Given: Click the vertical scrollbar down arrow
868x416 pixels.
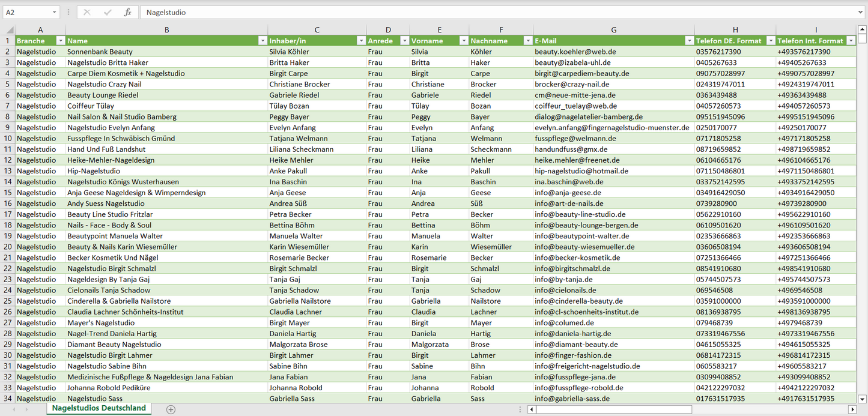Looking at the screenshot, I should pyautogui.click(x=862, y=398).
